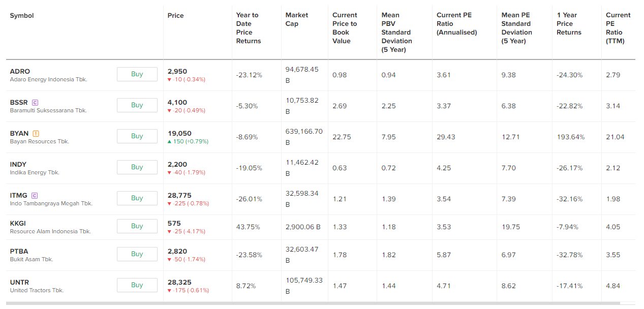The image size is (644, 309).
Task: Buy ADRO Adaro Energy Indonesia stock
Action: point(137,74)
